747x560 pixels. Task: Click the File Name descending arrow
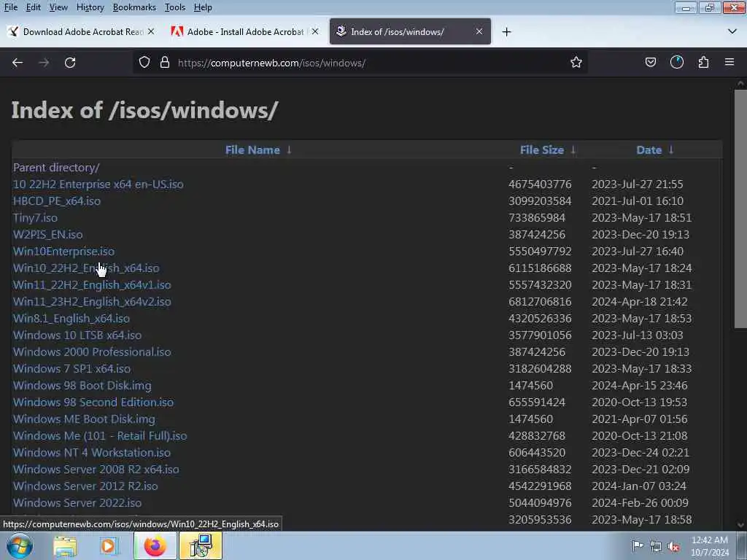tap(289, 149)
